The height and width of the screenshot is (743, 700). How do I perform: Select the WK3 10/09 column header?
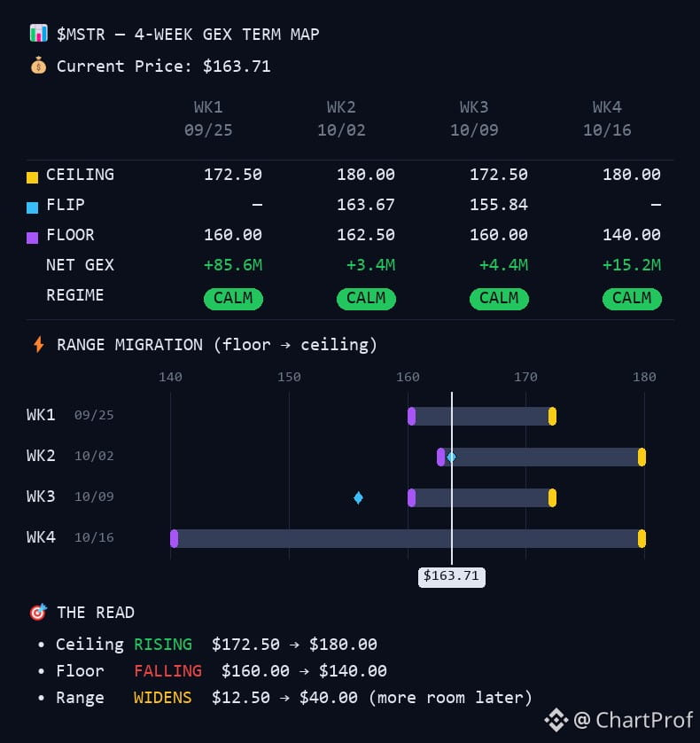[474, 119]
